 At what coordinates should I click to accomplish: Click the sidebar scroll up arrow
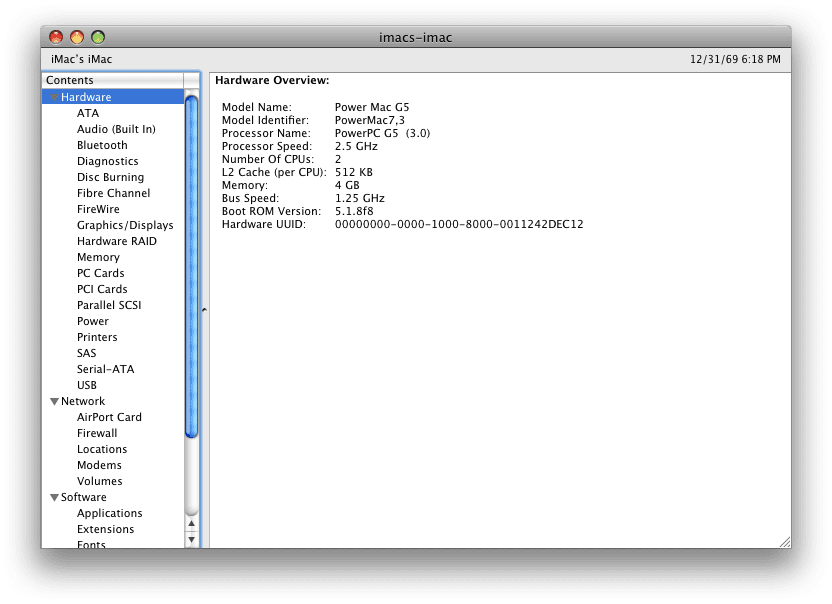(192, 524)
